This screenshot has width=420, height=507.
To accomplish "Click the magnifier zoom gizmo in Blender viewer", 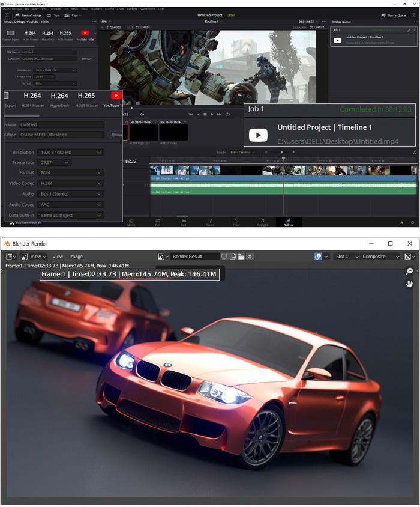I will pos(409,271).
